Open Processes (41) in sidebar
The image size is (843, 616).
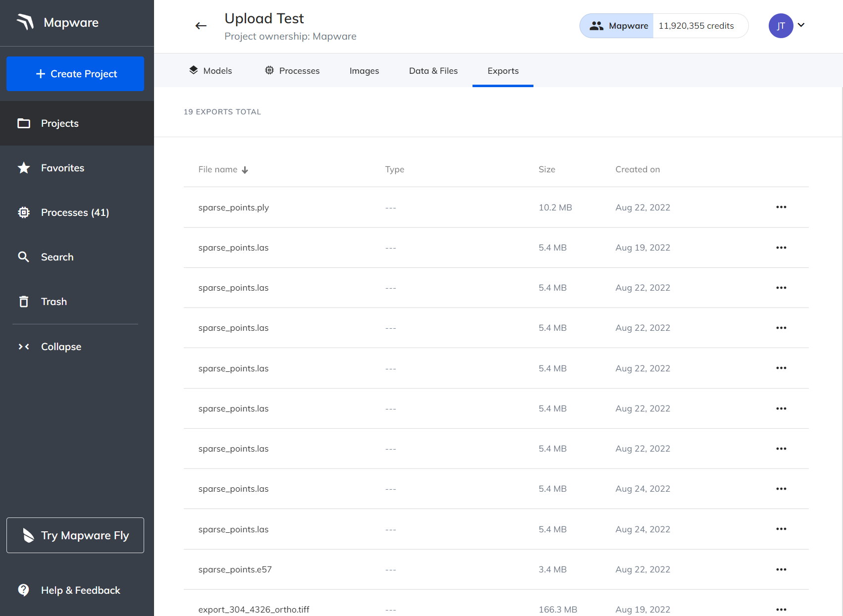point(74,212)
